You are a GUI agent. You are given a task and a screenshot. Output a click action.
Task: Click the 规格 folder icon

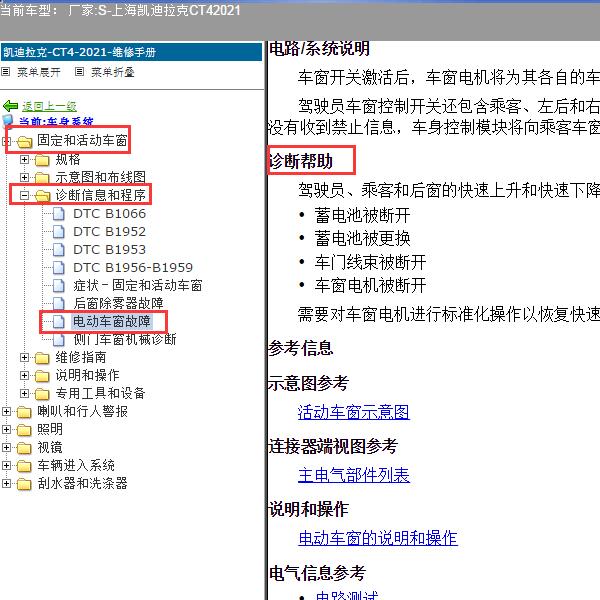tap(42, 160)
